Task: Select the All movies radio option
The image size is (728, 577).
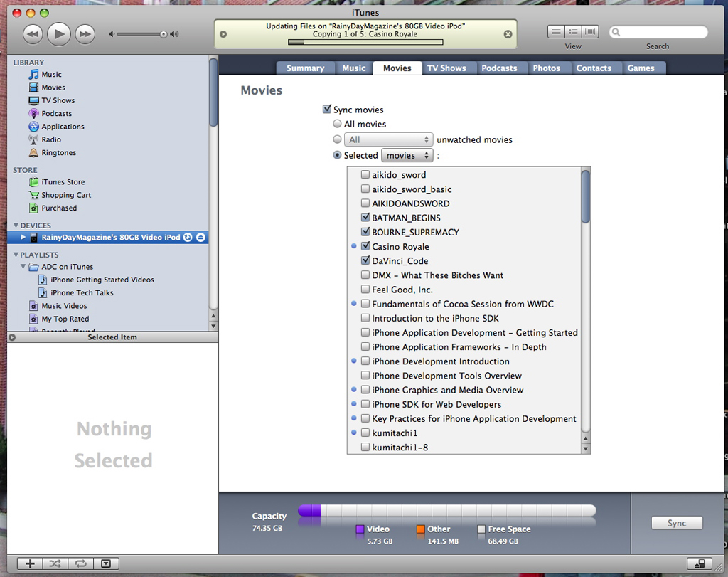Action: pyautogui.click(x=337, y=124)
